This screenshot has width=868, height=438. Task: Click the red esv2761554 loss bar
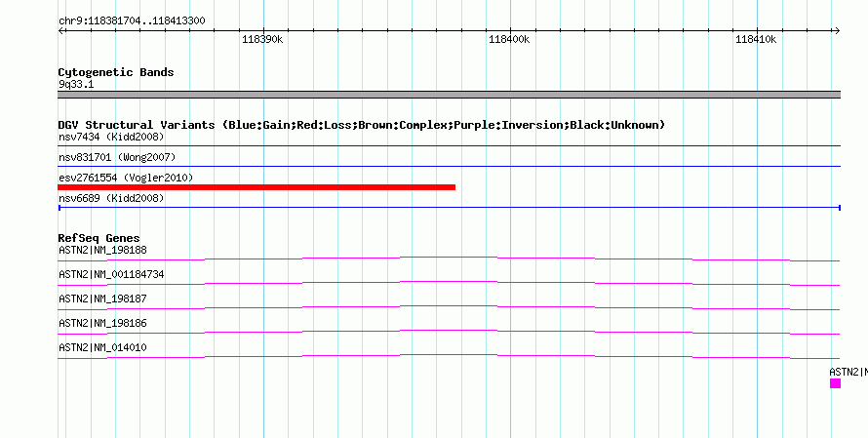(x=256, y=187)
